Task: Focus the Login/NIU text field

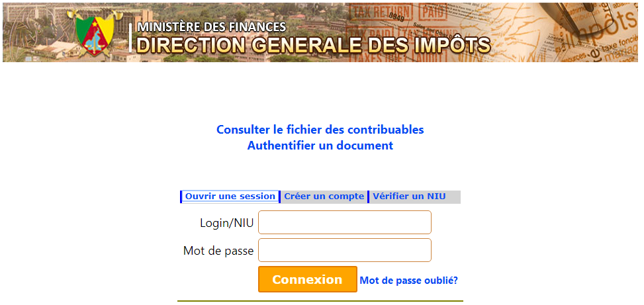Action: 344,222
